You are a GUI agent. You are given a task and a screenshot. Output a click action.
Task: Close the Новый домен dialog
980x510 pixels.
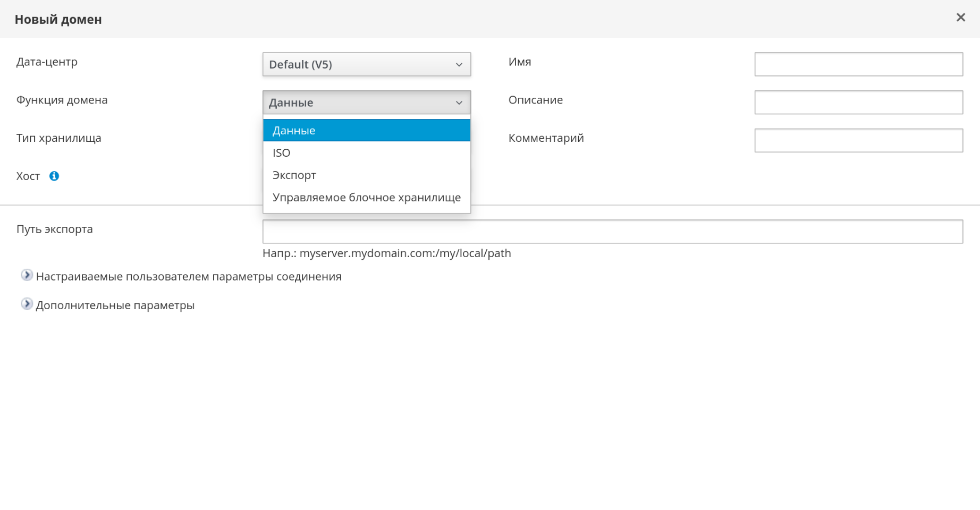[960, 18]
